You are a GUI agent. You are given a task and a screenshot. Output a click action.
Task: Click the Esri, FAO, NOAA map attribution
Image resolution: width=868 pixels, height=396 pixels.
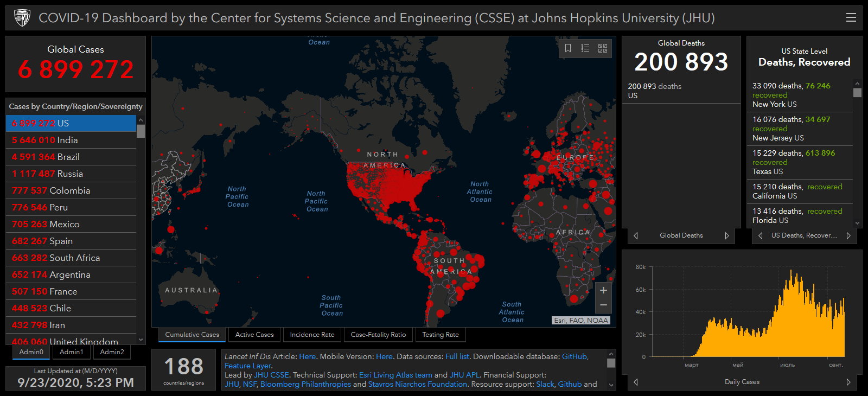tap(581, 321)
